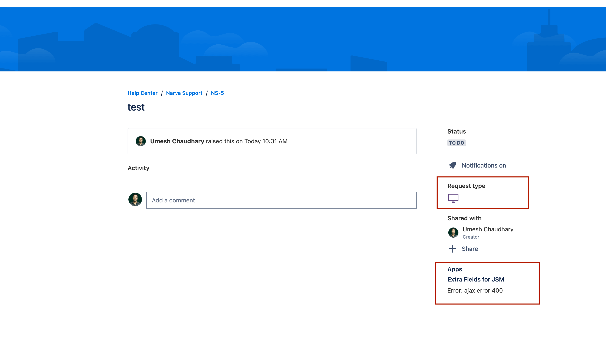Click the avatar beside the comment field
The image size is (606, 364).
pos(135,199)
